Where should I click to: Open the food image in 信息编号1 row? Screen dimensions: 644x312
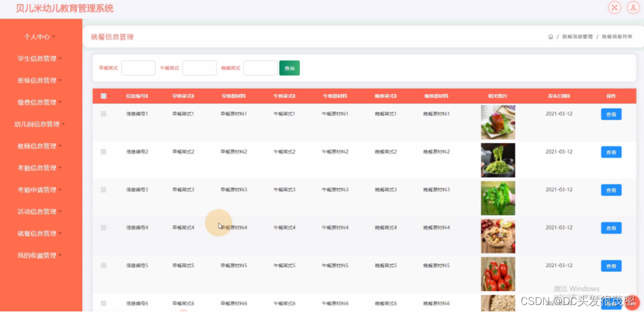(x=498, y=122)
